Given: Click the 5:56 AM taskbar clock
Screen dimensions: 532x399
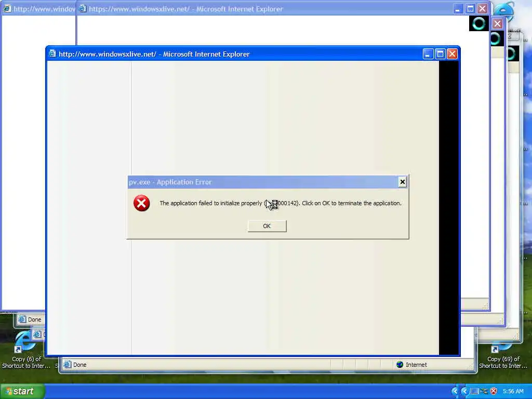Looking at the screenshot, I should click(513, 391).
